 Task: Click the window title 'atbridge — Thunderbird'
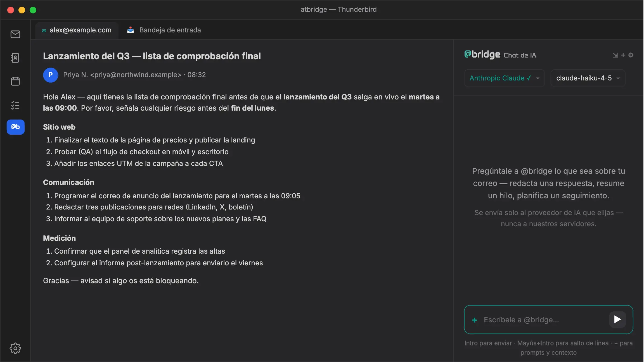[x=338, y=9]
